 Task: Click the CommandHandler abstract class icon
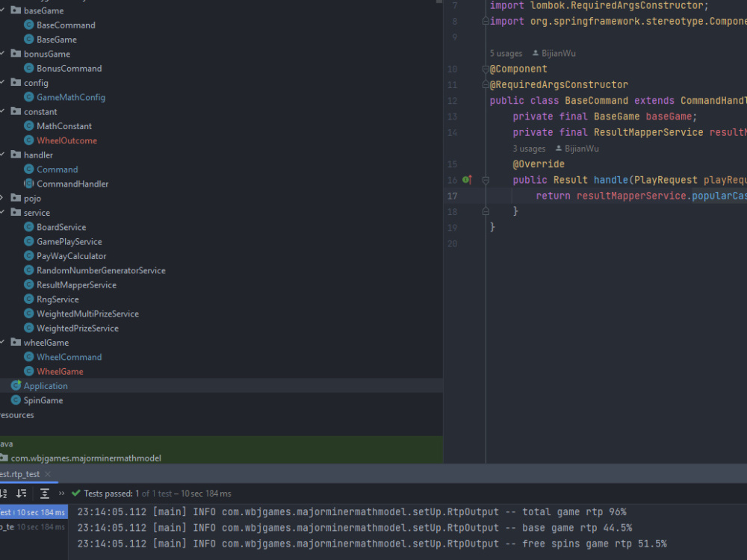[29, 184]
